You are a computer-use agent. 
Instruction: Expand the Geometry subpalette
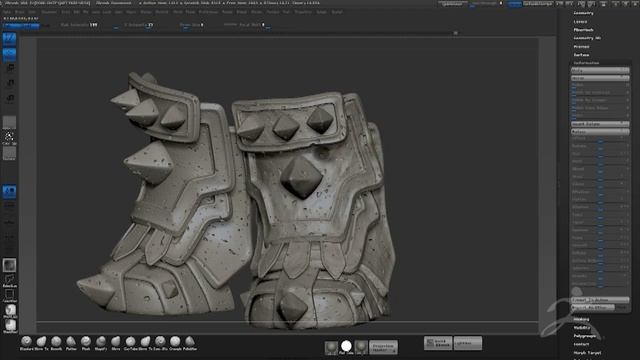pos(583,13)
